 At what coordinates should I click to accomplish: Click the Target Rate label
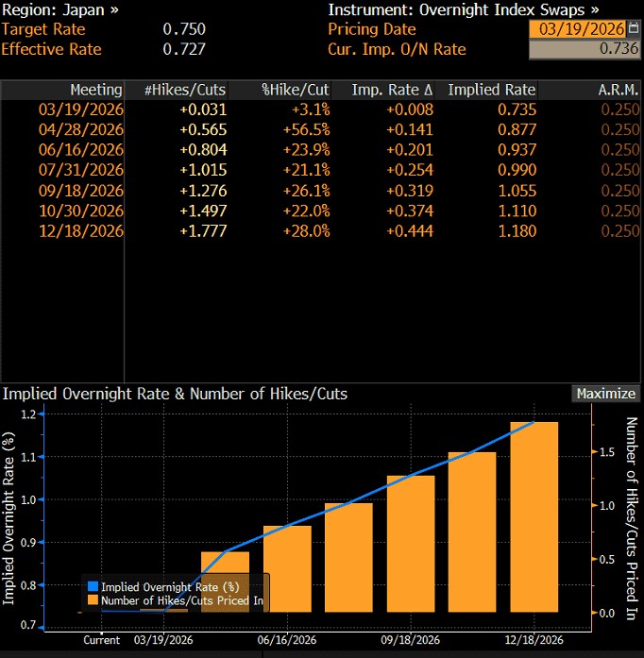point(43,29)
